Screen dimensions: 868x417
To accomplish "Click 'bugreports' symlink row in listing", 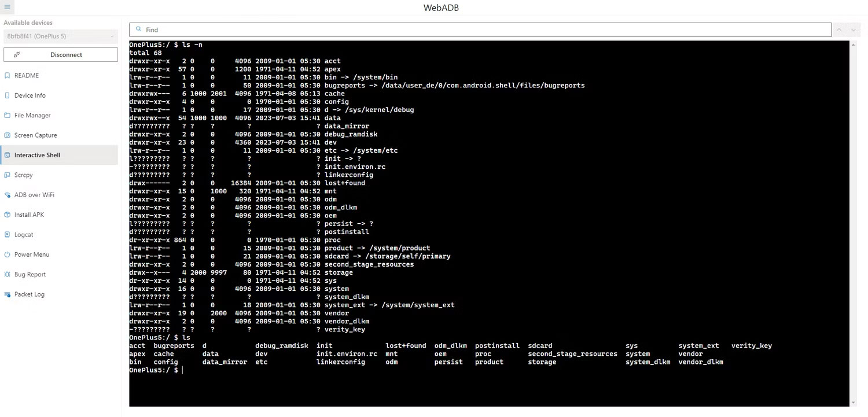I will (x=357, y=85).
